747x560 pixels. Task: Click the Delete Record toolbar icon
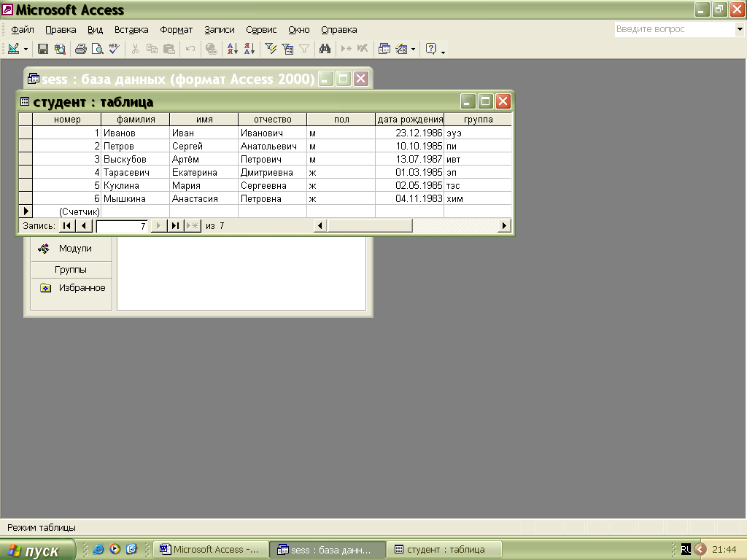pos(363,49)
